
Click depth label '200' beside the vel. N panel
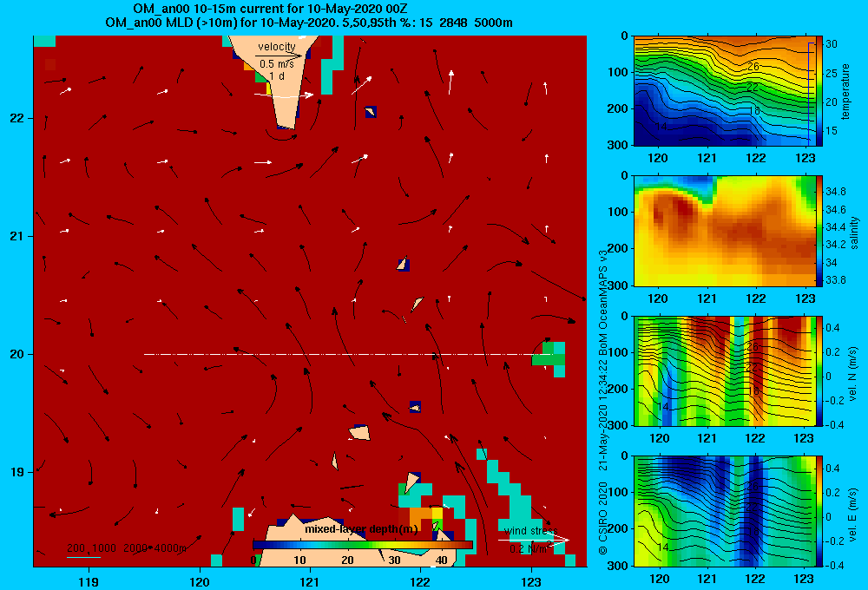(x=619, y=389)
